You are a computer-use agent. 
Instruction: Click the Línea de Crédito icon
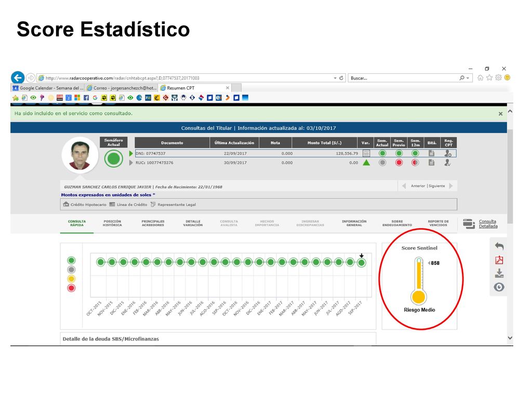coord(112,204)
